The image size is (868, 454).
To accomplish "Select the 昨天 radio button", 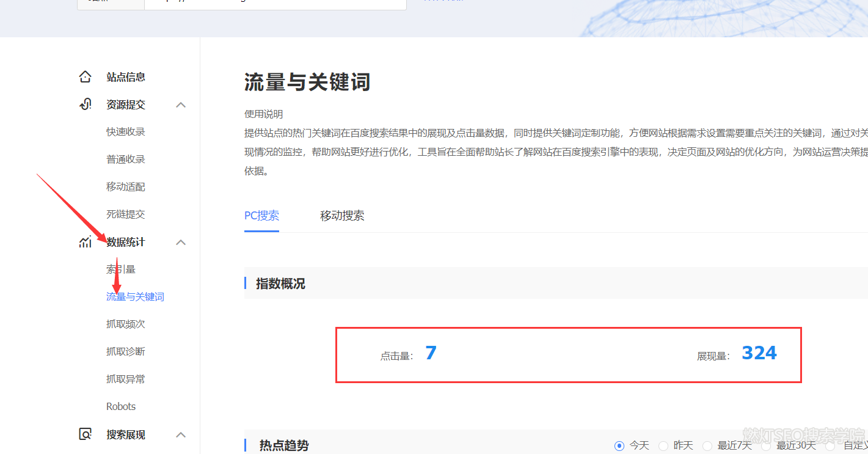I will 663,445.
